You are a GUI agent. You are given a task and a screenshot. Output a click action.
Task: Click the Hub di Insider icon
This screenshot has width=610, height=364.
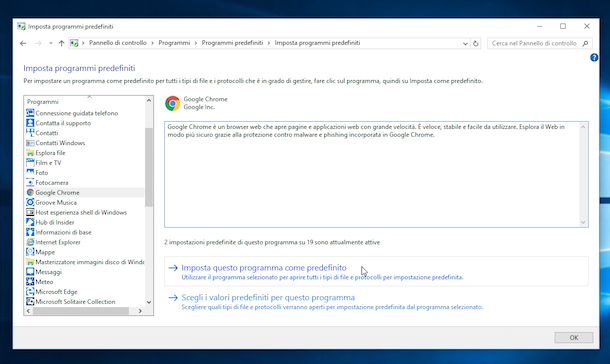[30, 222]
